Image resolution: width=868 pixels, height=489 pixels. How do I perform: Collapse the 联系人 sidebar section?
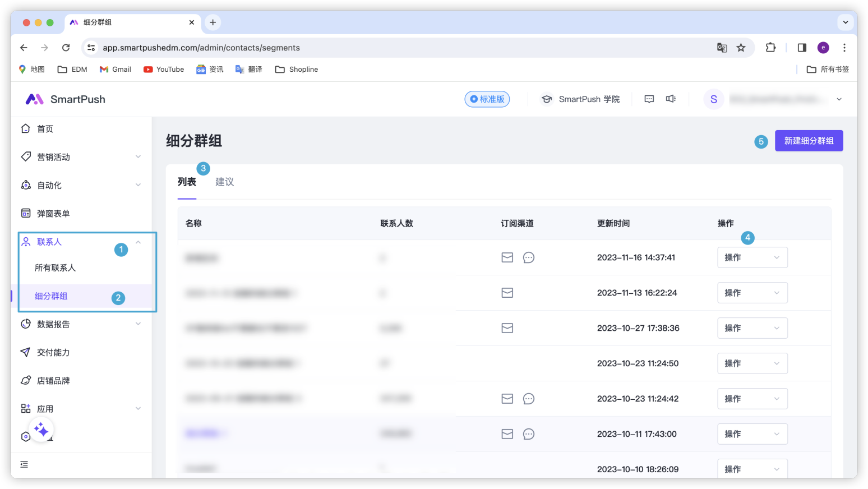click(x=138, y=242)
